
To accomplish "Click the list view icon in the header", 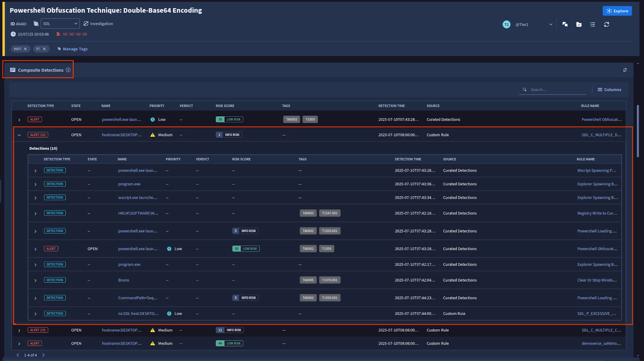I will pos(592,25).
